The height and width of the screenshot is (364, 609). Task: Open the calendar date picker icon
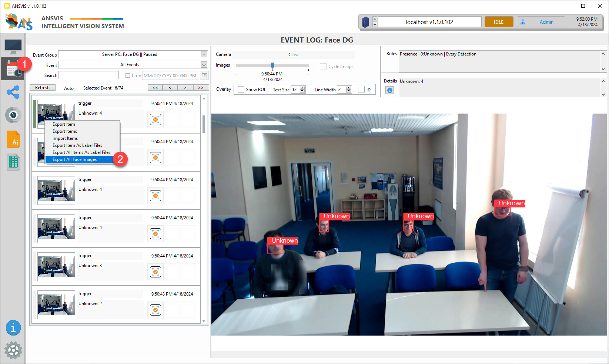204,75
